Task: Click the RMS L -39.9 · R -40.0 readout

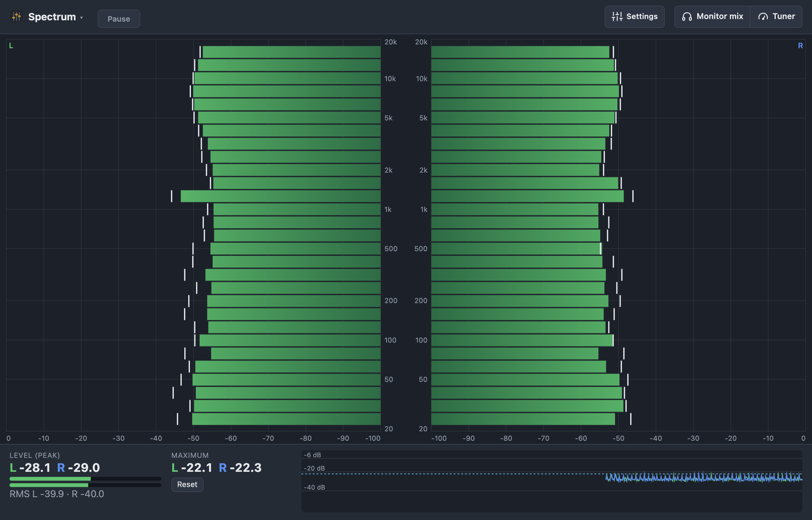Action: click(57, 494)
